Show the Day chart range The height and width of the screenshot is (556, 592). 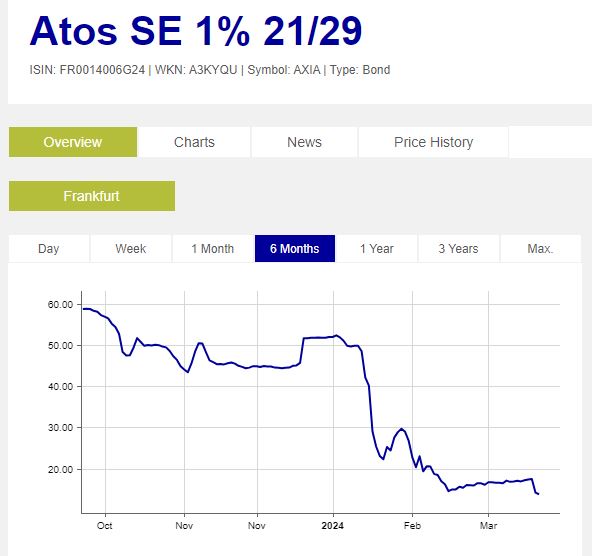(49, 248)
